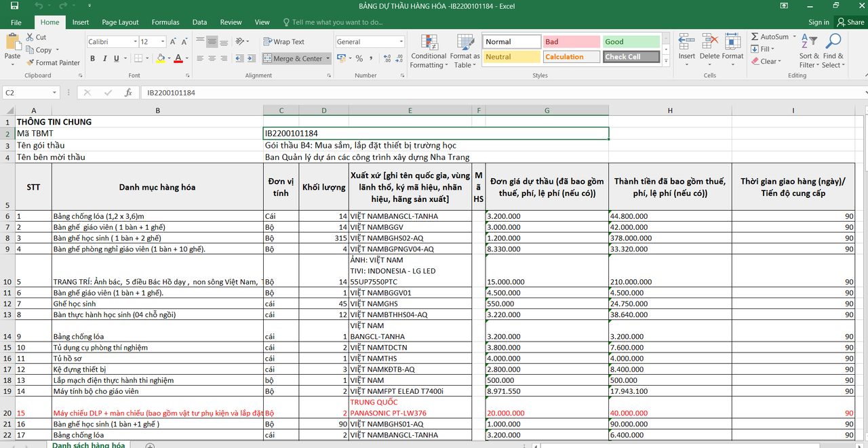This screenshot has height=448, width=868.
Task: Click the AutoSum button
Action: pyautogui.click(x=770, y=37)
